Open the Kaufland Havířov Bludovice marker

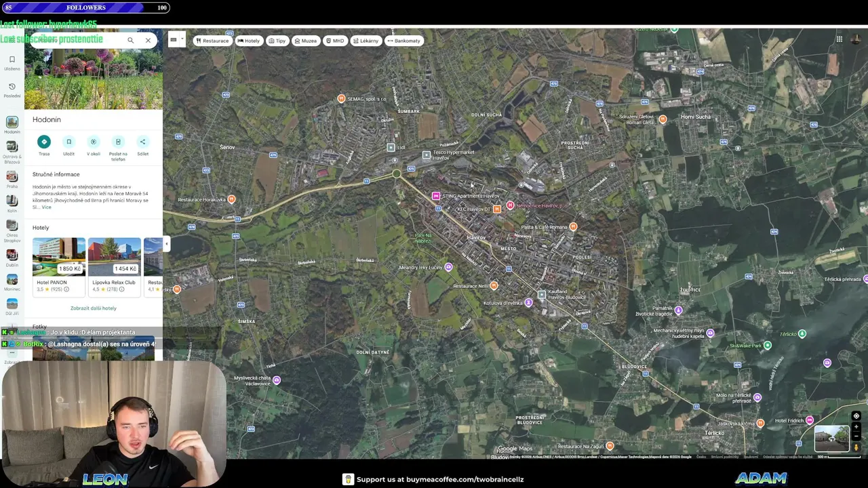coord(541,294)
